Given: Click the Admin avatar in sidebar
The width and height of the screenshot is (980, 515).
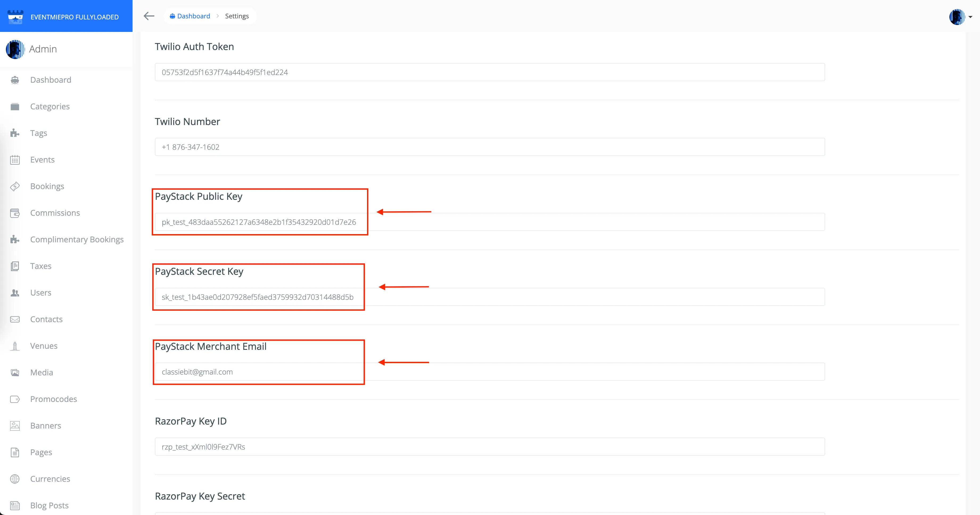Looking at the screenshot, I should pyautogui.click(x=15, y=49).
